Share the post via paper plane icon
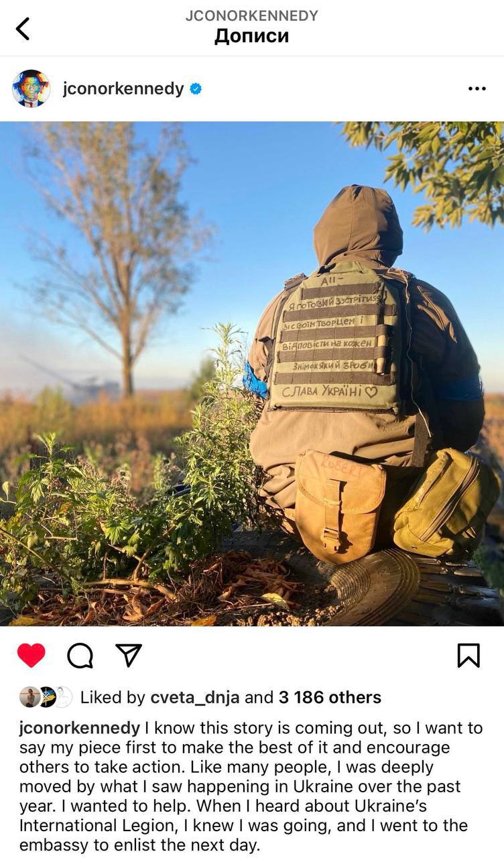 [129, 655]
